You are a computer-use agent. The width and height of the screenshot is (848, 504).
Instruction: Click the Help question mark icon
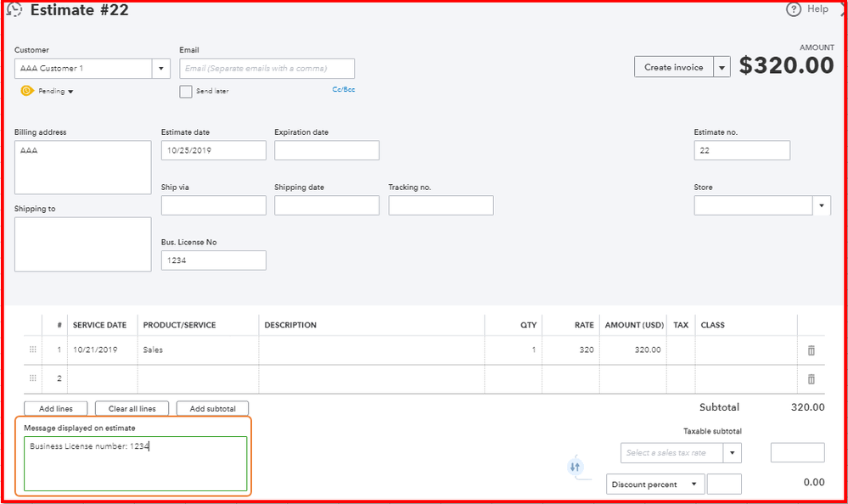click(x=794, y=9)
